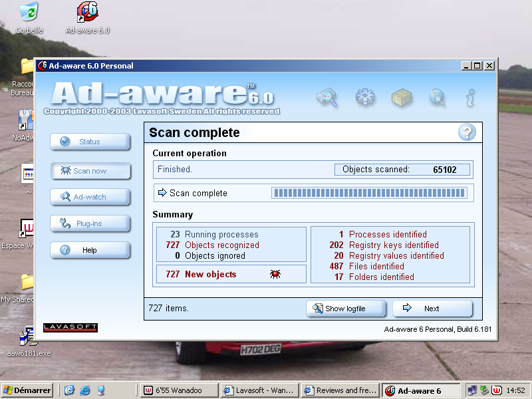532x399 pixels.
Task: Open the Status section
Action: (90, 142)
